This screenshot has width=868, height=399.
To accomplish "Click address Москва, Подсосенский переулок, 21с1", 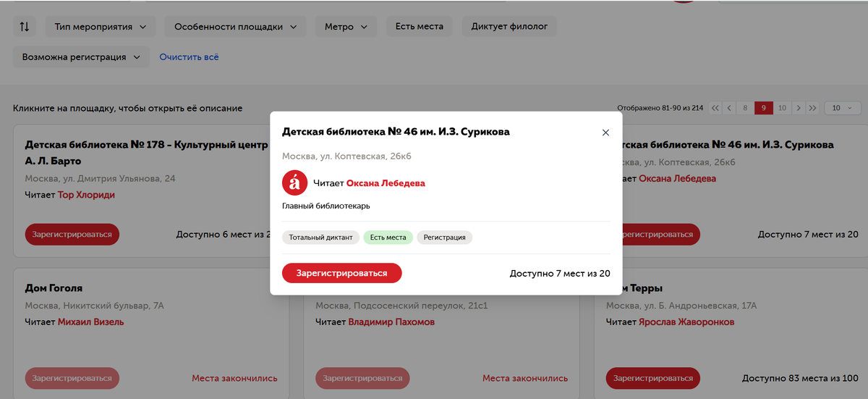I will pyautogui.click(x=401, y=306).
